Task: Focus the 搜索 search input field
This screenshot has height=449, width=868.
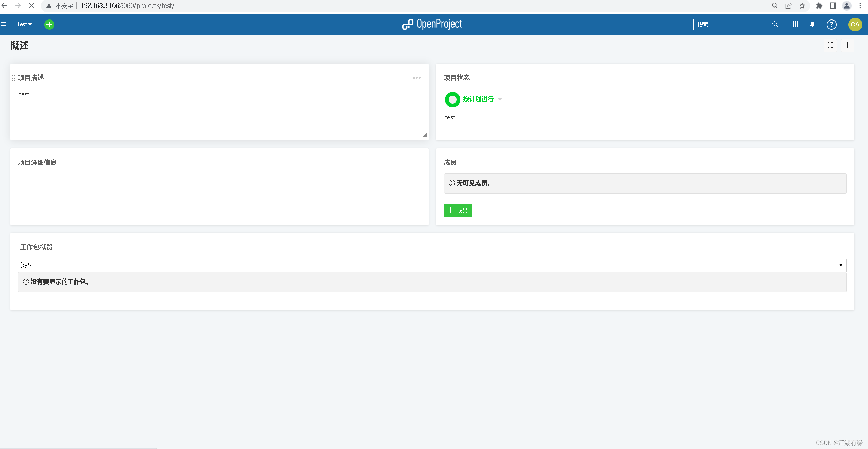Action: coord(731,25)
